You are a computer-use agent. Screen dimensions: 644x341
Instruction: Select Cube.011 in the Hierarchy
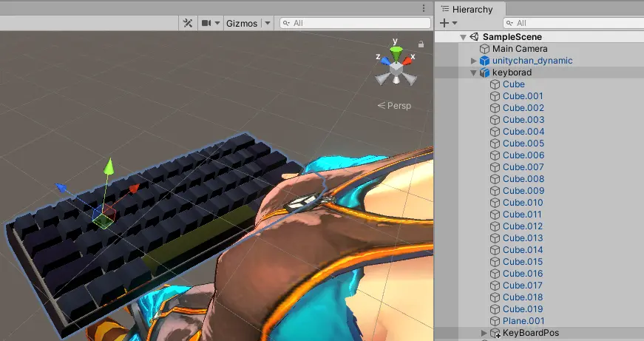523,215
